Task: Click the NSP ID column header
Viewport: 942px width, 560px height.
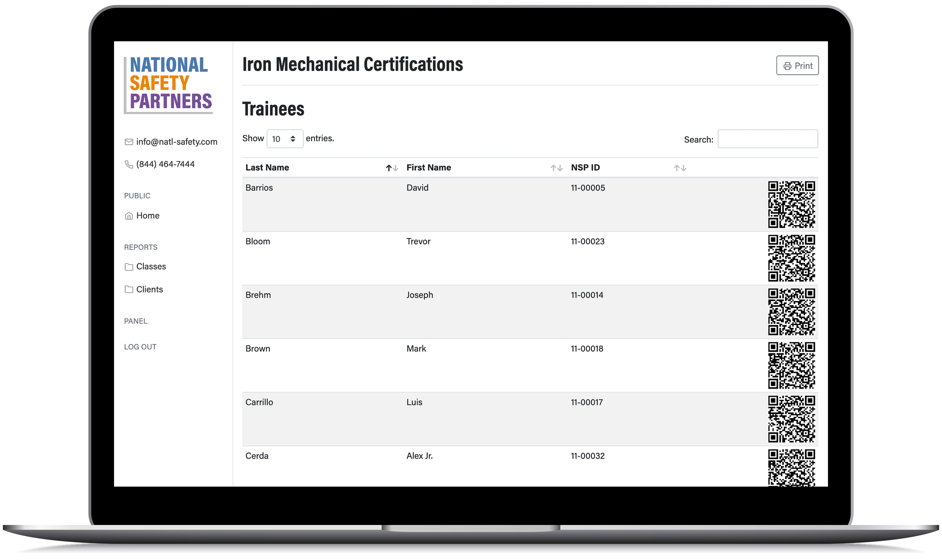Action: (585, 167)
